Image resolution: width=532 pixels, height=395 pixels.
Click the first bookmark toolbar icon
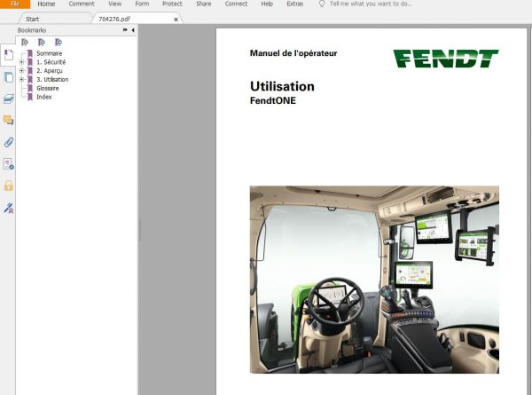click(x=25, y=42)
